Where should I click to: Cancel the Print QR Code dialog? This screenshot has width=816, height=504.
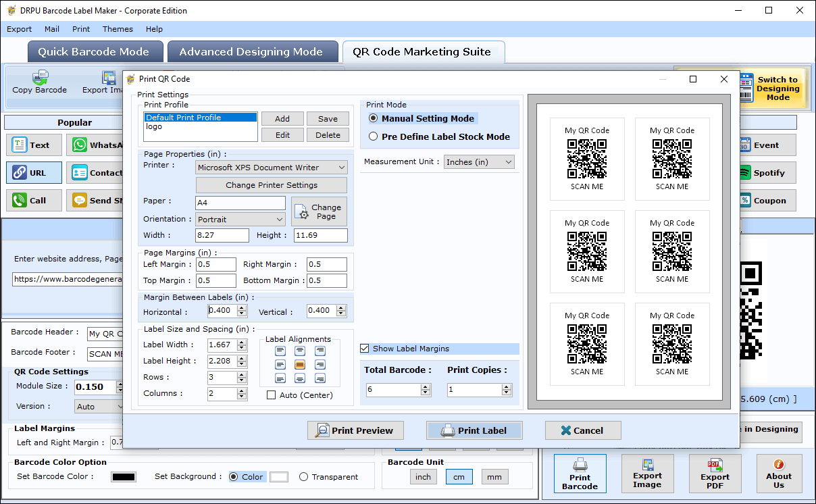tap(584, 430)
